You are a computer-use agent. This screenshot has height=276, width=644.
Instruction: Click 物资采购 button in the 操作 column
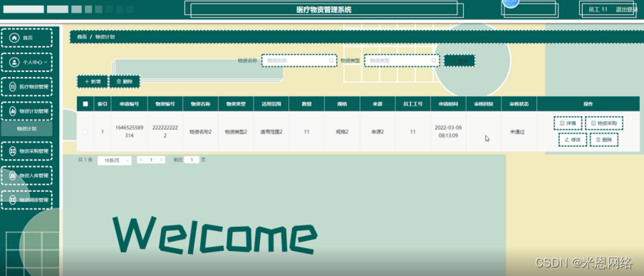pos(604,123)
